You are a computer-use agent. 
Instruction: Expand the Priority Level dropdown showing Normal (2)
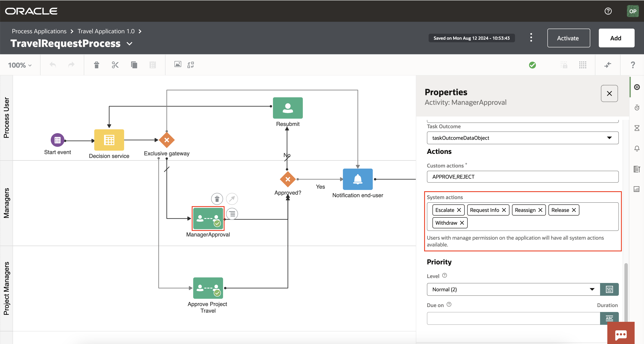coord(592,289)
